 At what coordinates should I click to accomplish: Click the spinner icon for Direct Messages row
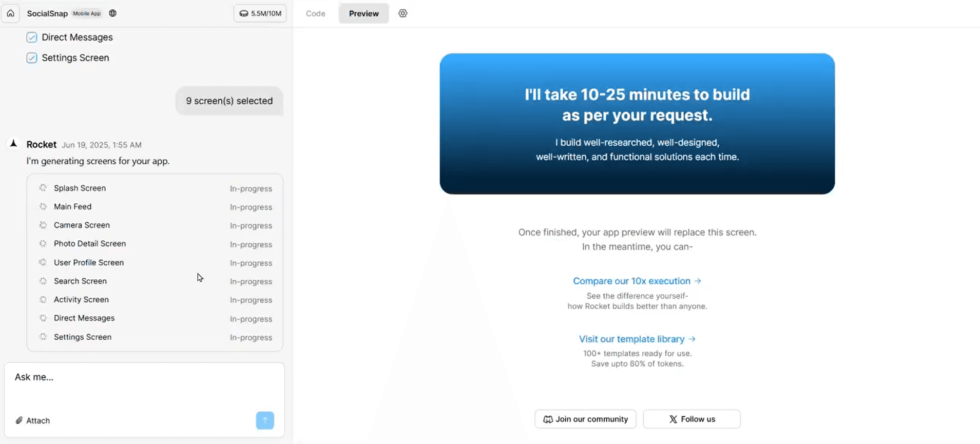(43, 318)
